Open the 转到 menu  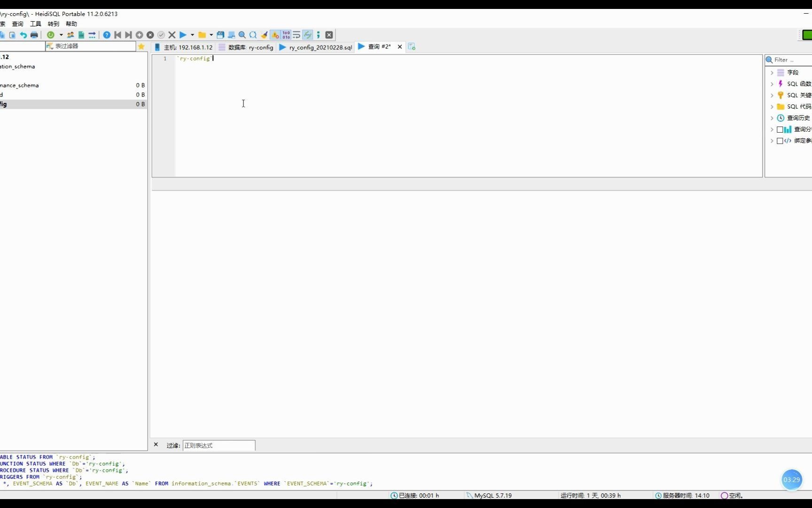(x=54, y=24)
